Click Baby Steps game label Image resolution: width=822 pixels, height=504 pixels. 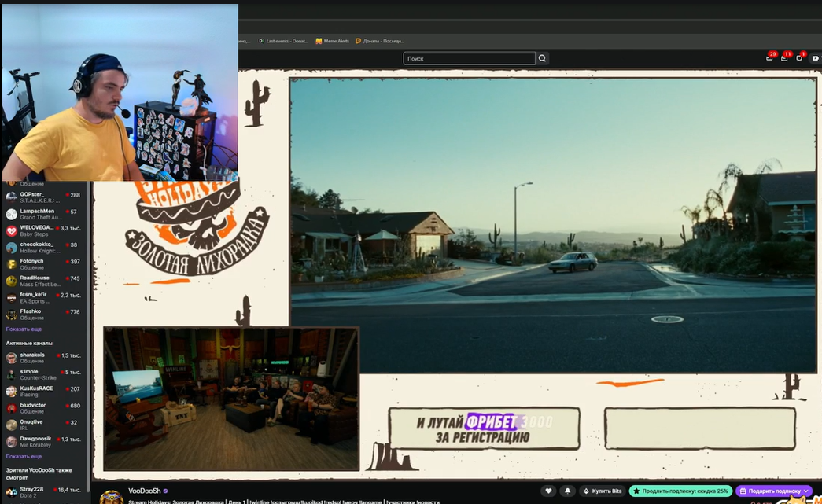pos(34,234)
